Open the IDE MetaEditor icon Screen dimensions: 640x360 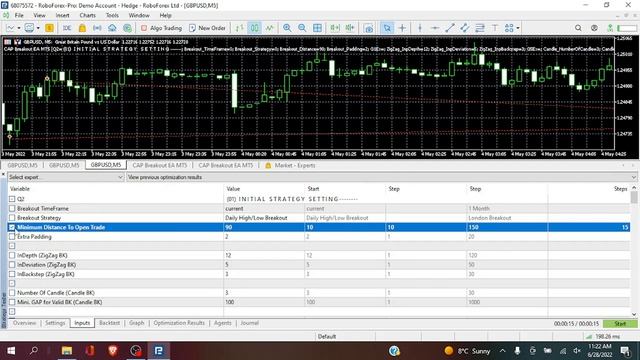pyautogui.click(x=67, y=28)
